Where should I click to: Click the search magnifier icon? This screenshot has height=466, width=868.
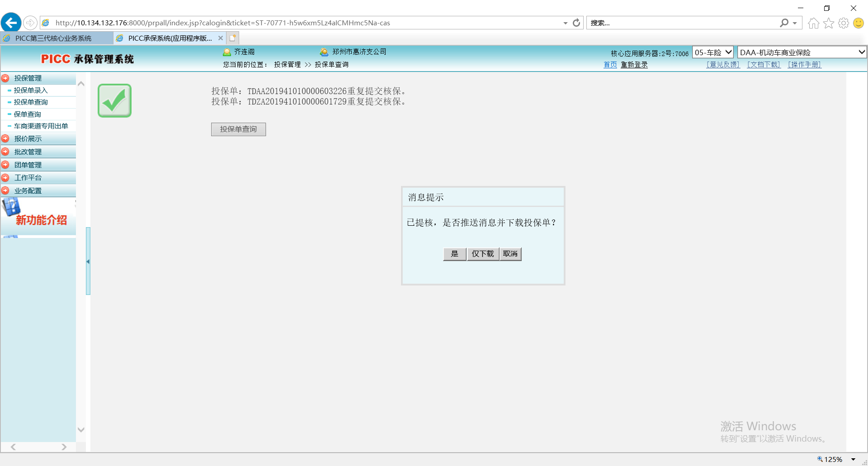pyautogui.click(x=784, y=23)
